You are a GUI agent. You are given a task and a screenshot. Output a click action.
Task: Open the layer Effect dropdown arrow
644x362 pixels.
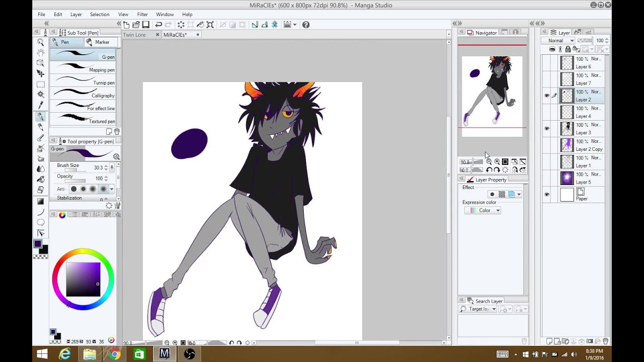point(519,195)
